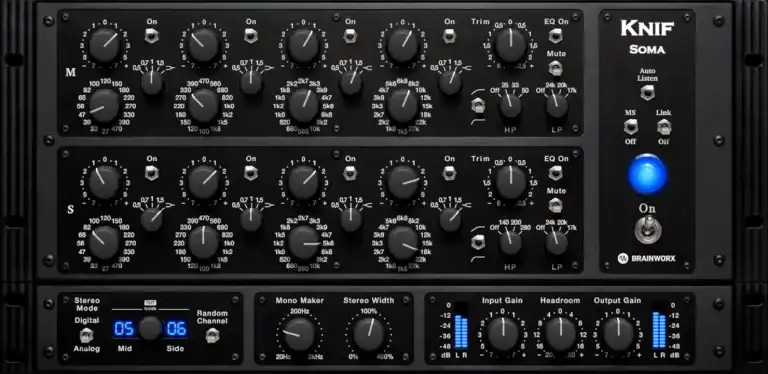Toggle the S channel Mute switch

(555, 205)
